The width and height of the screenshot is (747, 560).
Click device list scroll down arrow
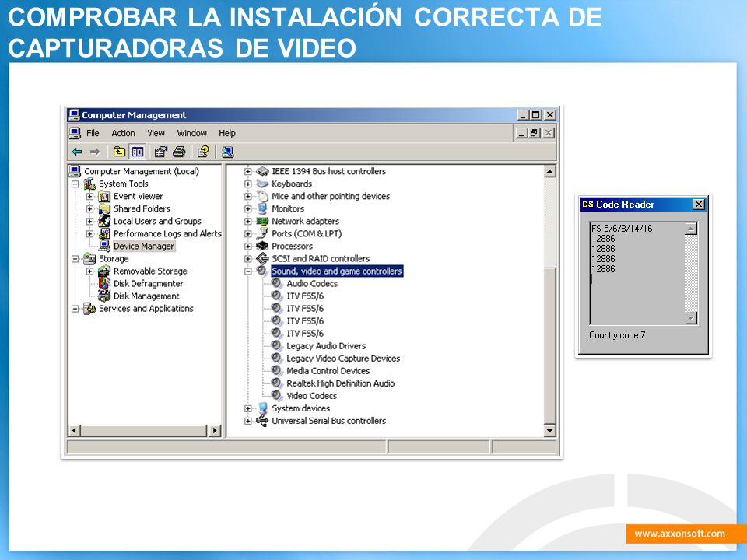(x=550, y=430)
